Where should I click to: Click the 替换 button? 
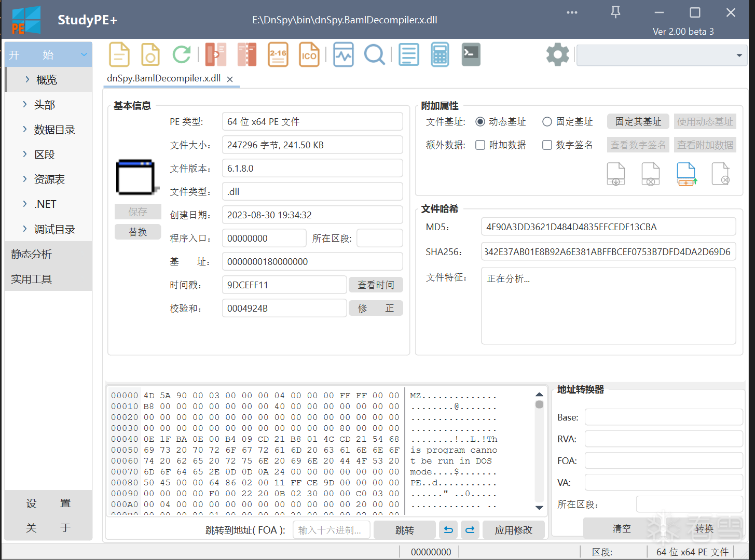coord(138,232)
